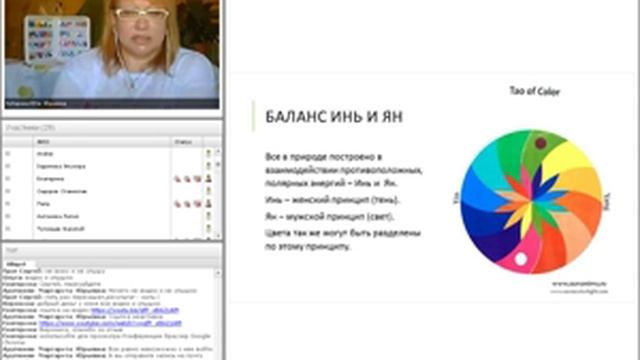Click the chat scrollbar up arrow
Image resolution: width=640 pixels, height=360 pixels.
pos(218,272)
